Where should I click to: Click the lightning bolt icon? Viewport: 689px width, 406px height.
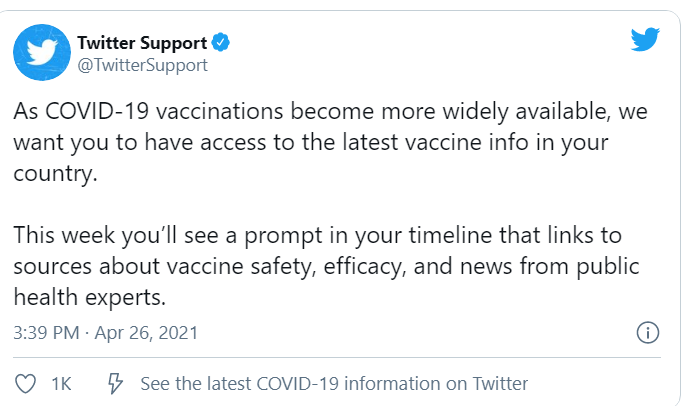115,383
